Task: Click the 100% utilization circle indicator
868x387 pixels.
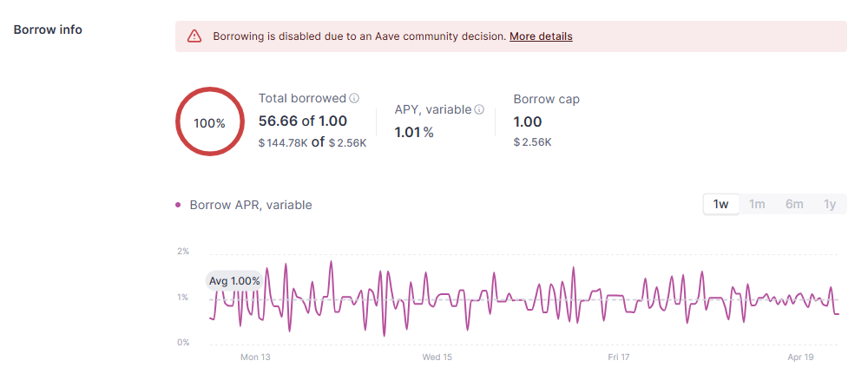Action: [209, 122]
